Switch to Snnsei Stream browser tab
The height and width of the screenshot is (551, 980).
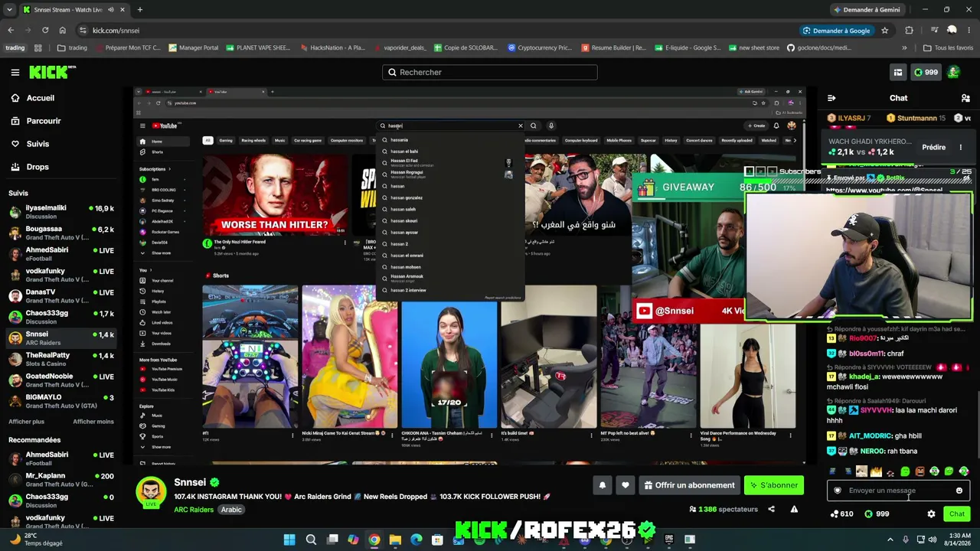pyautogui.click(x=73, y=10)
